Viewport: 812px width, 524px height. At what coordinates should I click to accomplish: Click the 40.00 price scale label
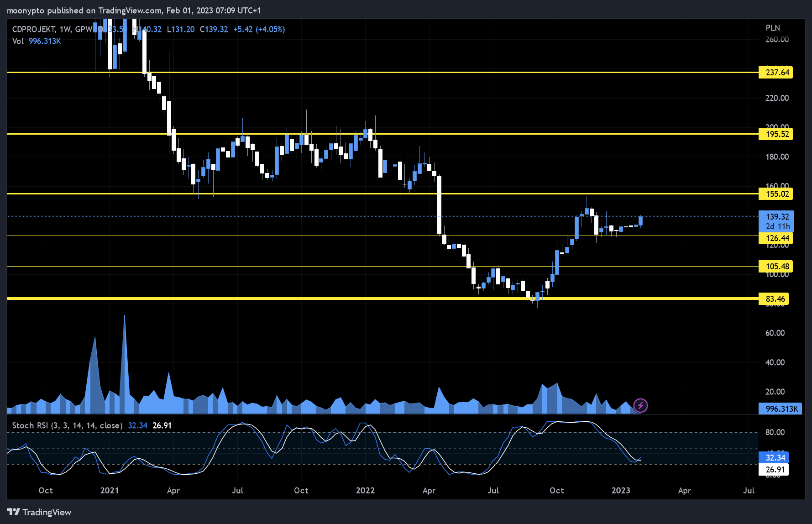tap(775, 362)
